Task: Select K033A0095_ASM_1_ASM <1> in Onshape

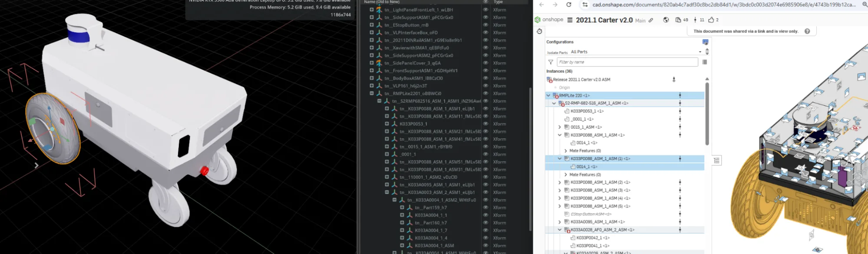Action: pos(597,222)
